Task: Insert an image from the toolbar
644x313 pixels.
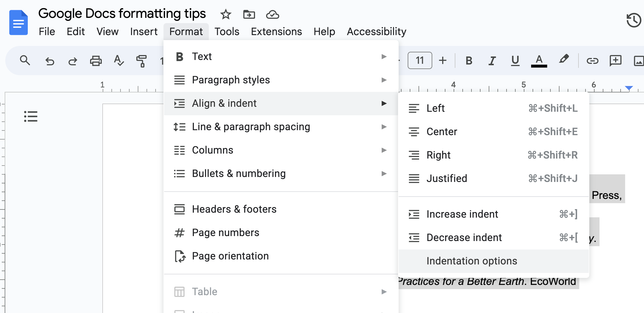Action: click(x=639, y=61)
